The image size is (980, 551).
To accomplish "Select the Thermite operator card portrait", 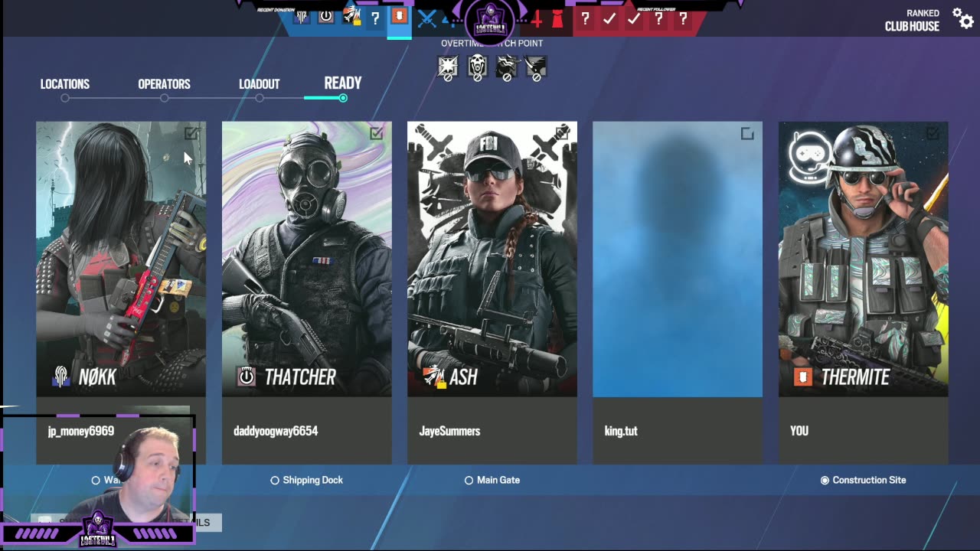I will tap(863, 259).
